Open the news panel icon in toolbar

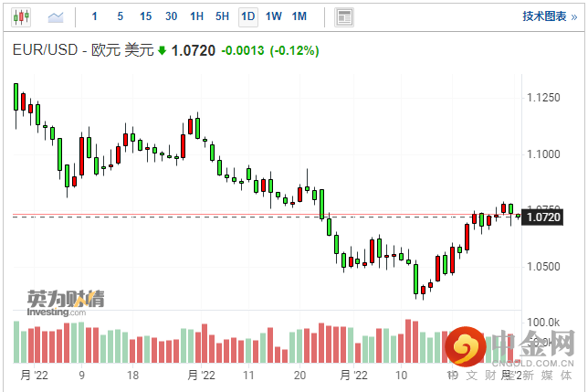click(343, 16)
